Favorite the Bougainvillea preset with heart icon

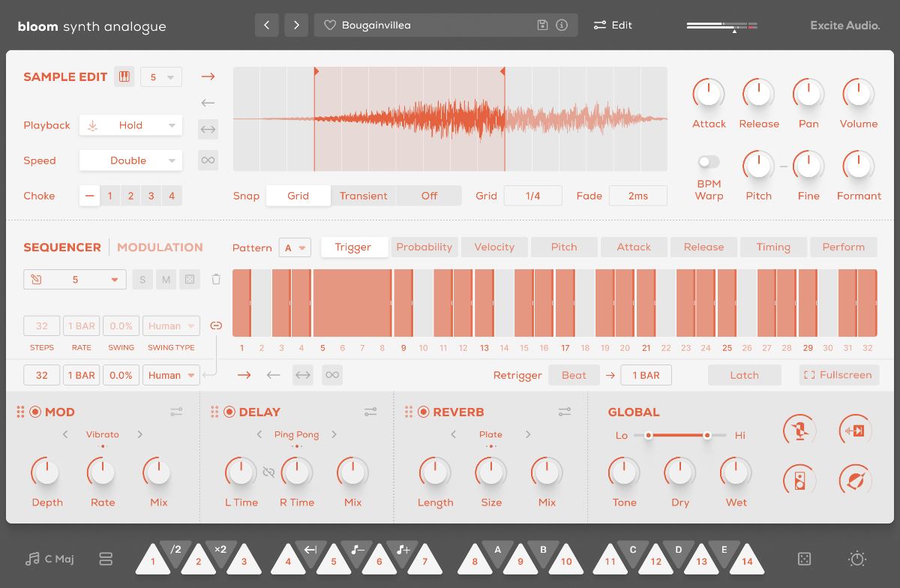329,25
